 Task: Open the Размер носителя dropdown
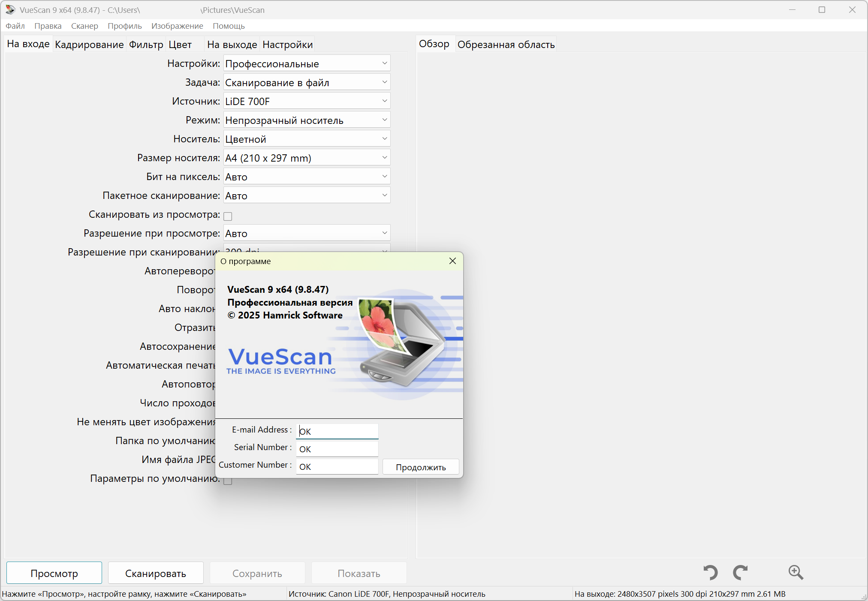pos(307,158)
